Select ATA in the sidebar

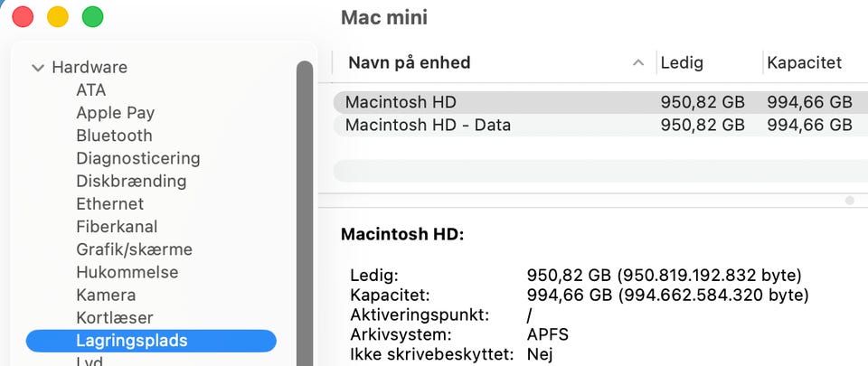(90, 89)
